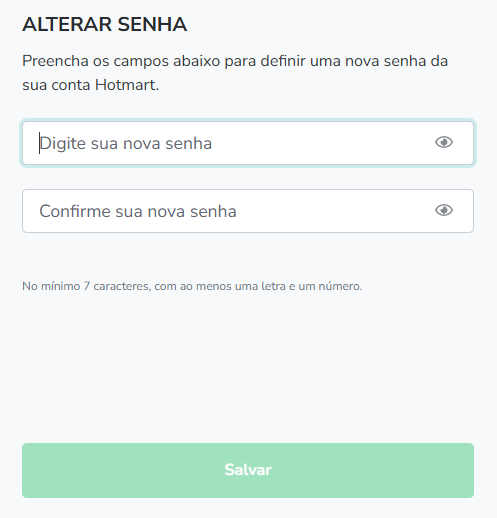
Task: Unmask the 'Digite sua nova senha' entry
Action: (444, 142)
